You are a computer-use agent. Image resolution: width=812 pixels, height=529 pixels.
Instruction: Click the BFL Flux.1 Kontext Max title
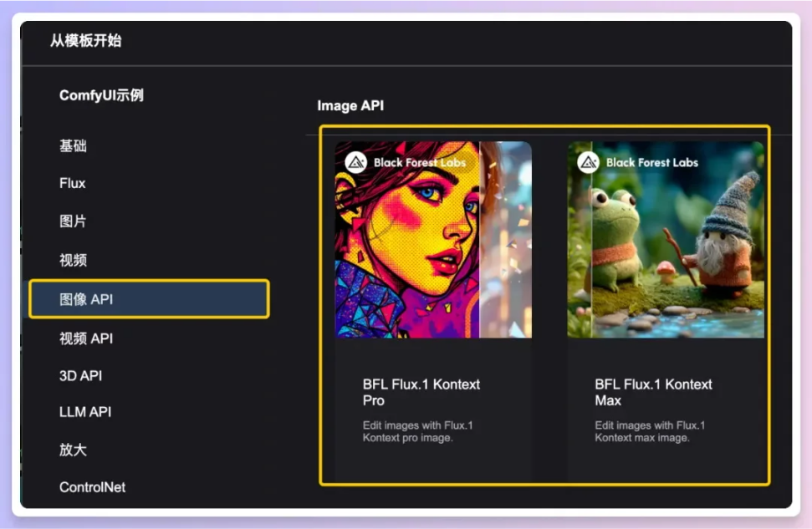pos(654,392)
